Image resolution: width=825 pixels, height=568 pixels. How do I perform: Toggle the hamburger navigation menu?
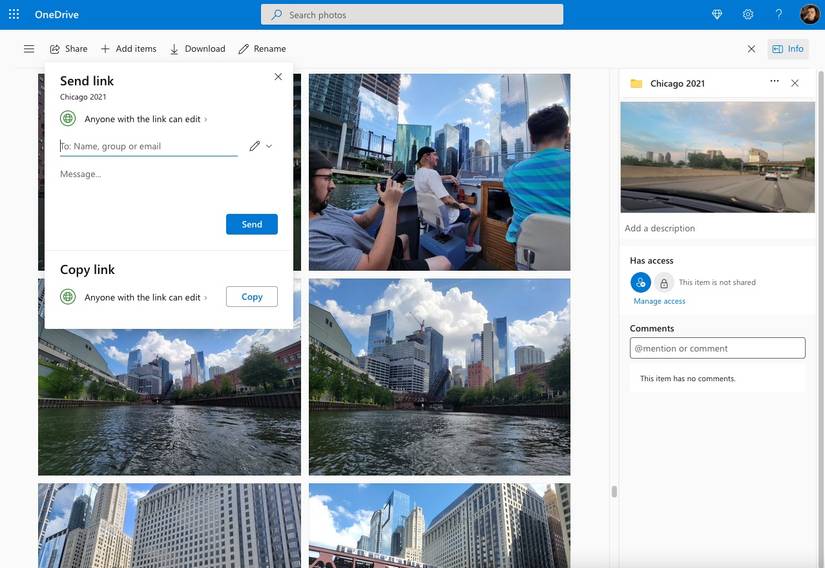[x=29, y=49]
